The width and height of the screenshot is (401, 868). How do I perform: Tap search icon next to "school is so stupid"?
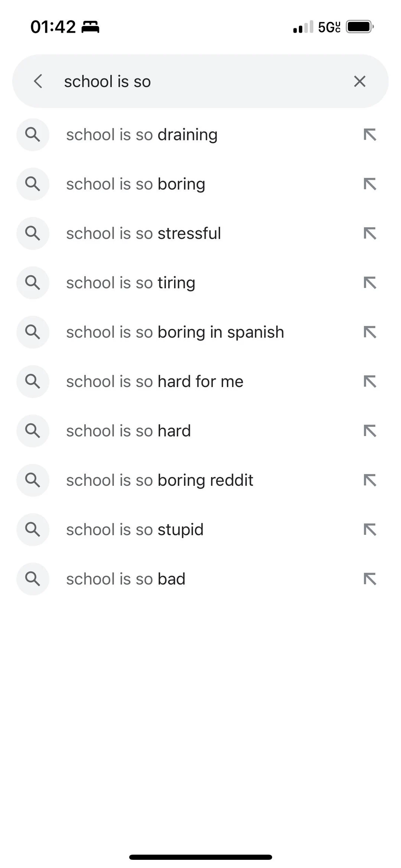pos(33,530)
